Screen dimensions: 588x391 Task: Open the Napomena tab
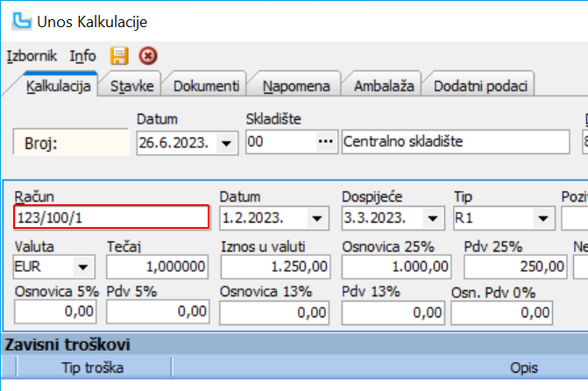pyautogui.click(x=295, y=86)
